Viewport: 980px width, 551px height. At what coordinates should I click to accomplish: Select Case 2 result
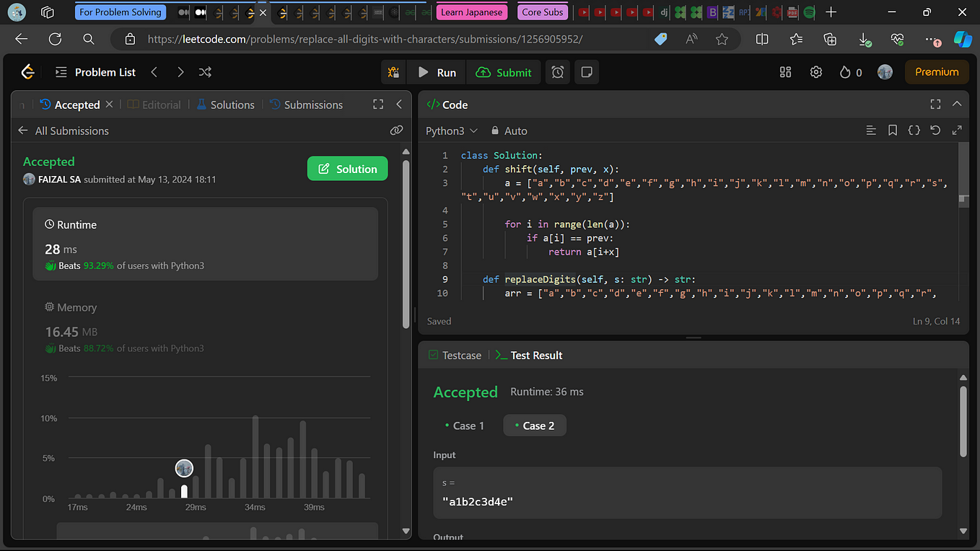[534, 426]
